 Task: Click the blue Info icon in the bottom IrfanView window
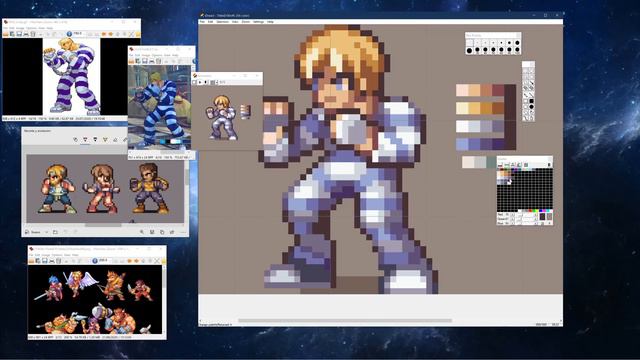pos(95,261)
